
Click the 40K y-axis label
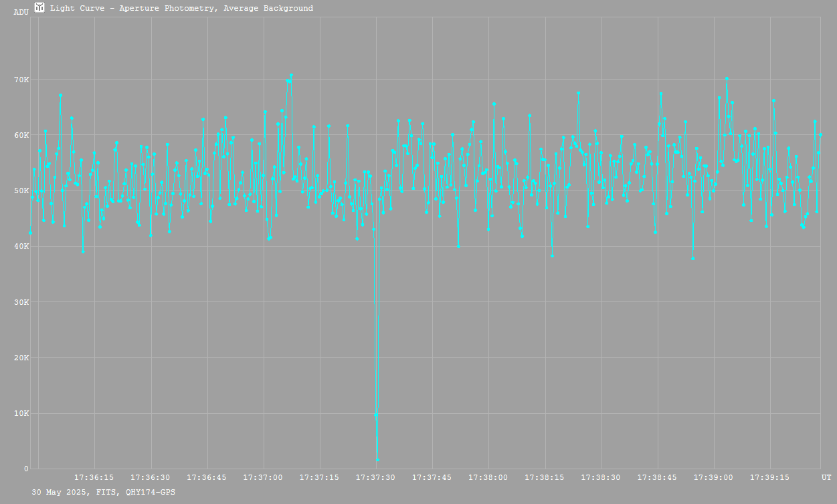tap(21, 246)
